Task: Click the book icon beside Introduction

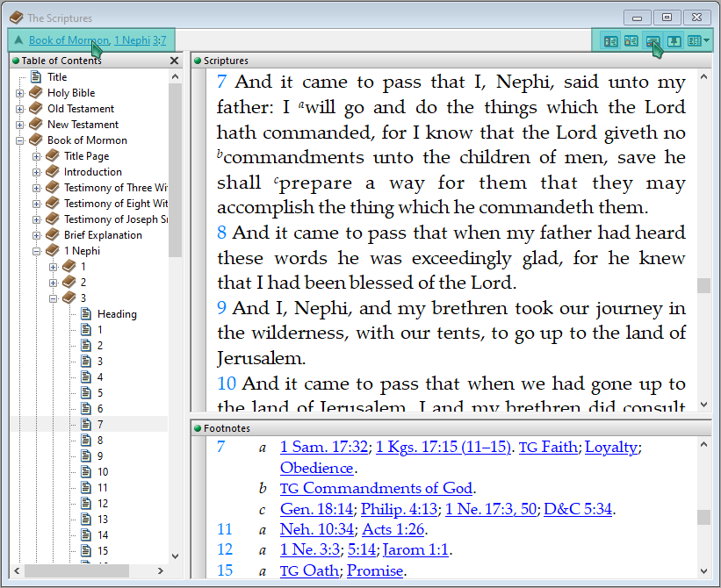Action: 53,171
